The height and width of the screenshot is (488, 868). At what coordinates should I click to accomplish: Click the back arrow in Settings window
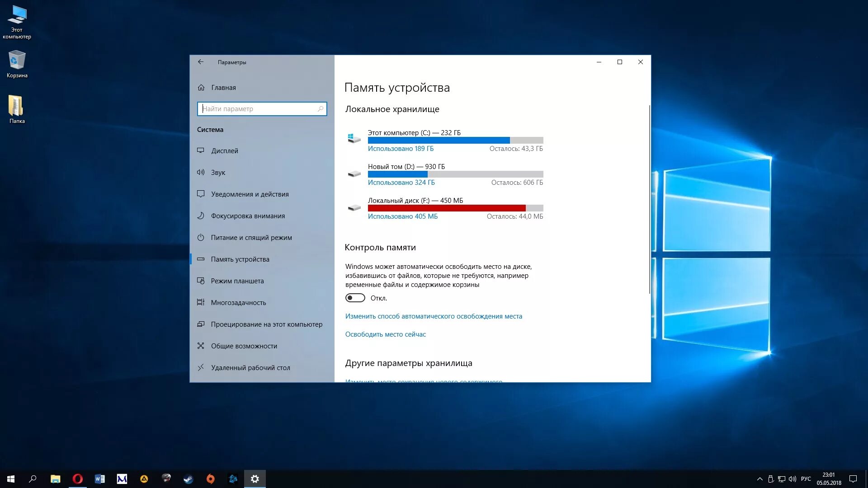(201, 62)
